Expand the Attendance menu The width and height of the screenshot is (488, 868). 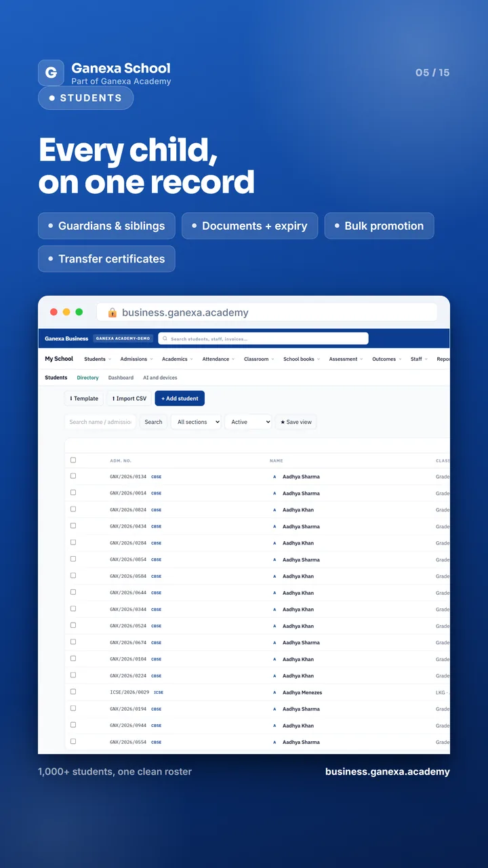[218, 359]
